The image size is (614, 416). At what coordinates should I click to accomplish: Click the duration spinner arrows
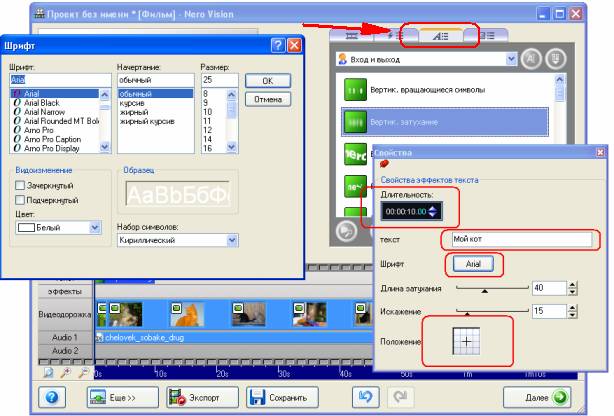click(x=432, y=212)
